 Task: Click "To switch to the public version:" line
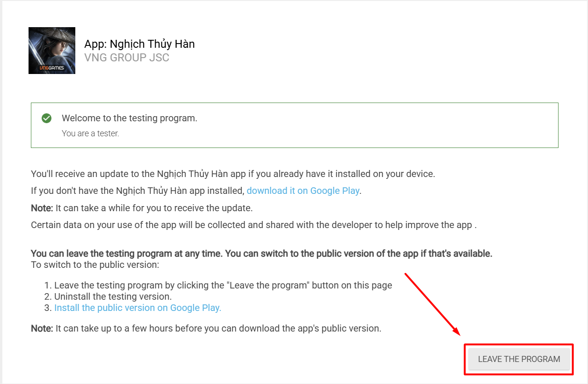coord(95,265)
